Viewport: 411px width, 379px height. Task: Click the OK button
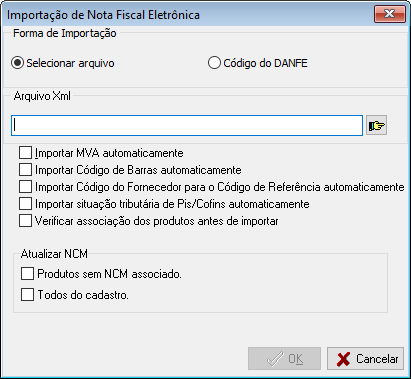click(x=284, y=359)
